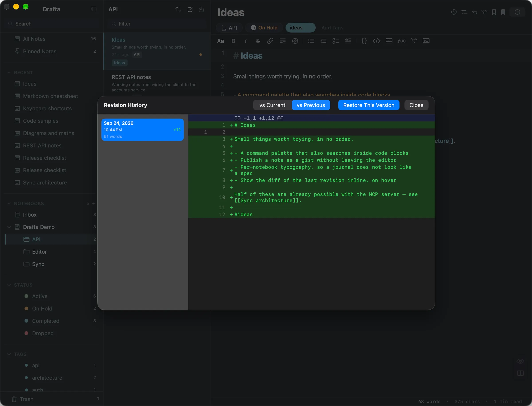Image resolution: width=532 pixels, height=406 pixels.
Task: Toggle split view icon at editor bottom
Action: tap(520, 373)
